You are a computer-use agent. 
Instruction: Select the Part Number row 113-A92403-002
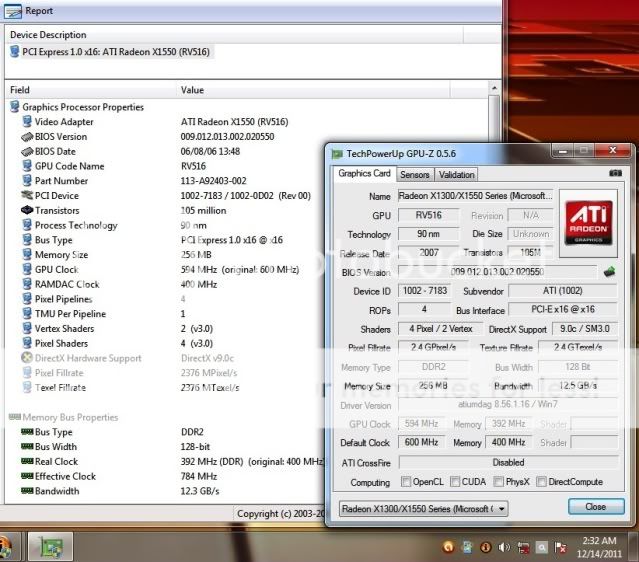point(134,181)
